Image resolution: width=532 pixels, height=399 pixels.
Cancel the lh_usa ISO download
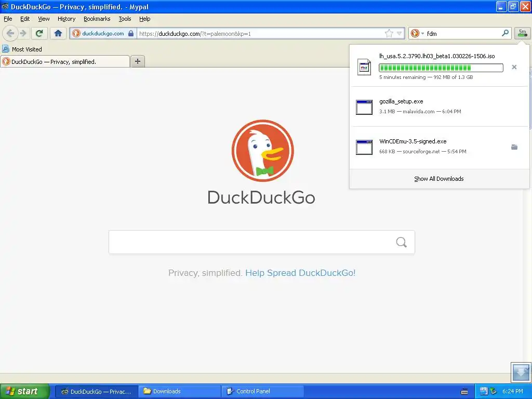pos(514,67)
